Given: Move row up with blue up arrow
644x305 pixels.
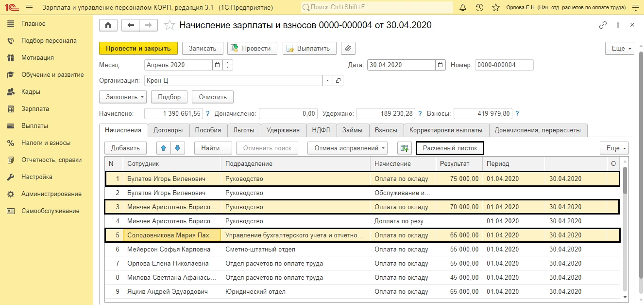Looking at the screenshot, I should 164,148.
